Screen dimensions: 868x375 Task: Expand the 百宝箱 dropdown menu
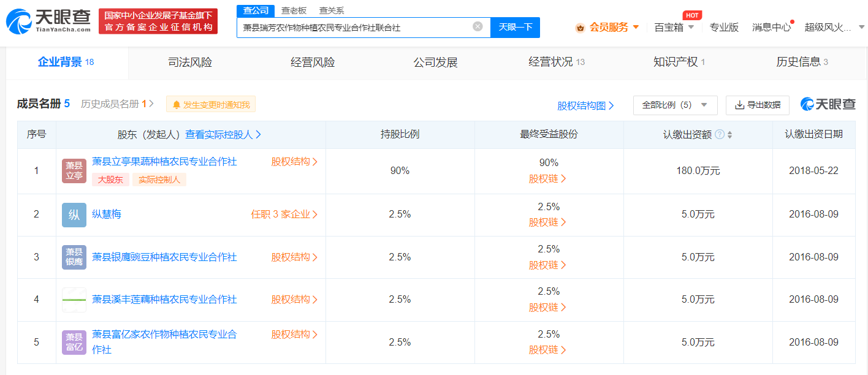tap(674, 27)
